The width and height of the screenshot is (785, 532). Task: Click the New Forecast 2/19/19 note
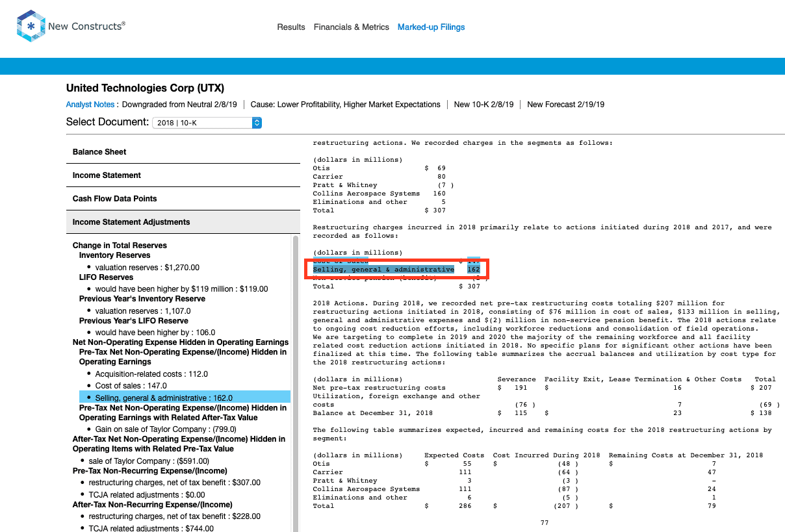pos(566,105)
